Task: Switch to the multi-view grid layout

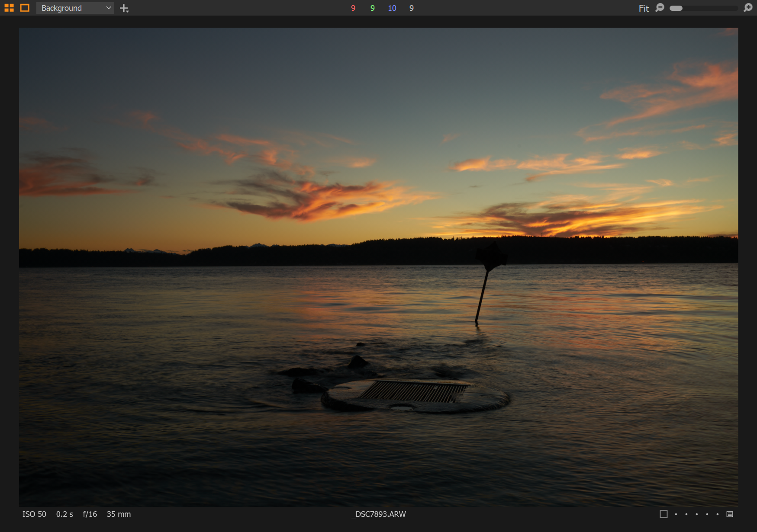Action: pyautogui.click(x=9, y=8)
